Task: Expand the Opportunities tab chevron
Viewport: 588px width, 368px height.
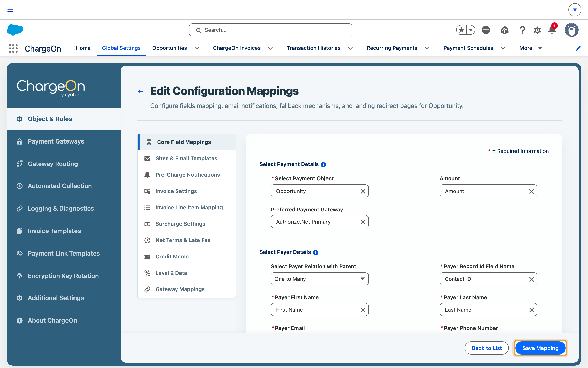Action: 197,48
